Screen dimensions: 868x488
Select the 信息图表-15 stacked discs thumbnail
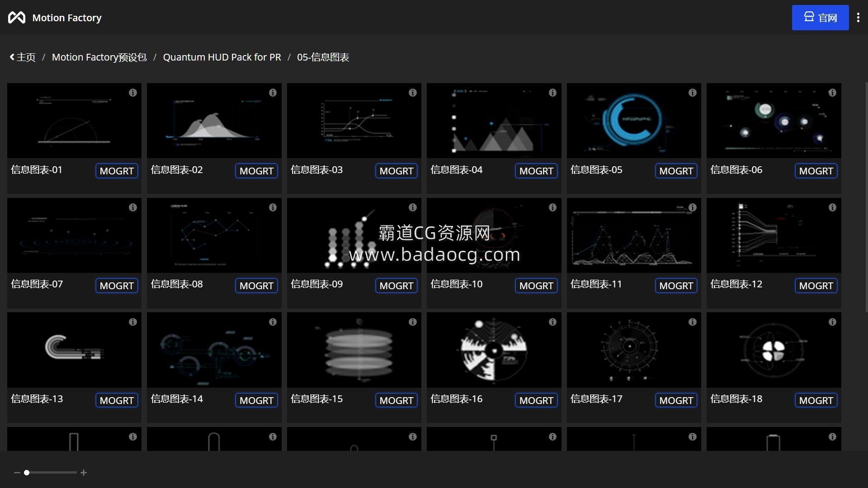coord(354,350)
